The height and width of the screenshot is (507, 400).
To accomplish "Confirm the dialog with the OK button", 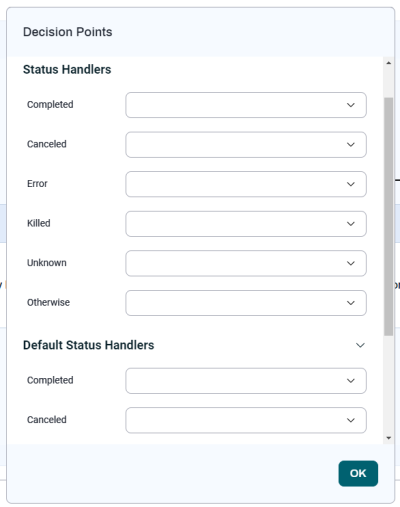I will [358, 473].
